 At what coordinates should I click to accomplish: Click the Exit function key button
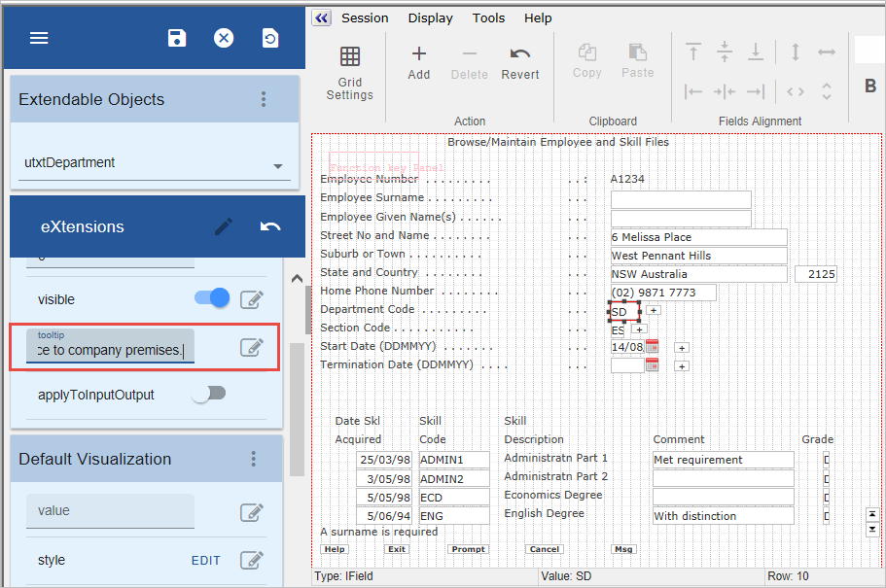[397, 549]
